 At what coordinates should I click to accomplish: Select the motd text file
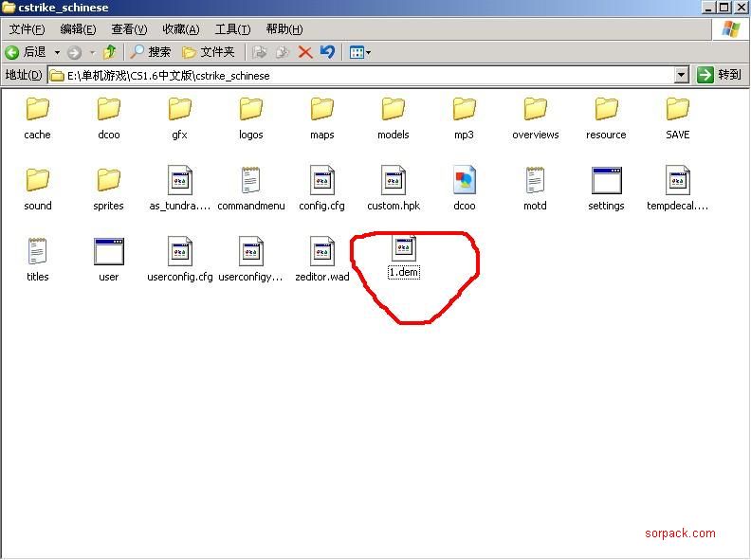pyautogui.click(x=535, y=183)
